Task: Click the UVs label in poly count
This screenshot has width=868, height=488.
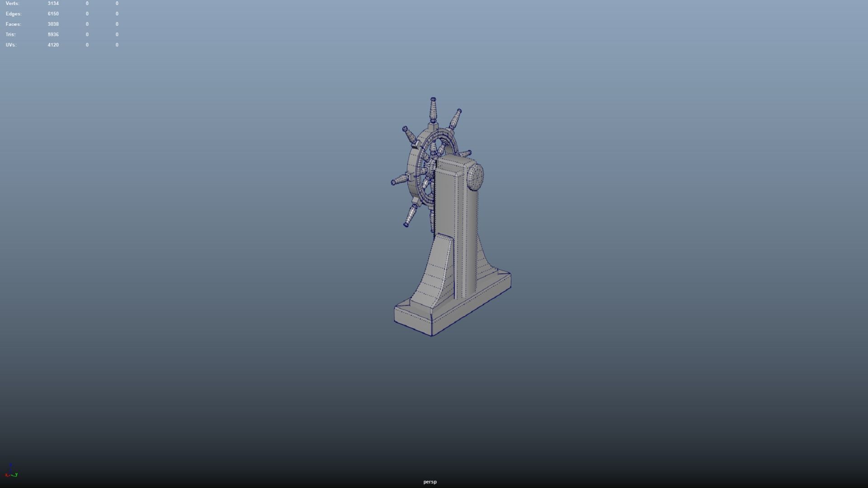Action: [x=11, y=45]
